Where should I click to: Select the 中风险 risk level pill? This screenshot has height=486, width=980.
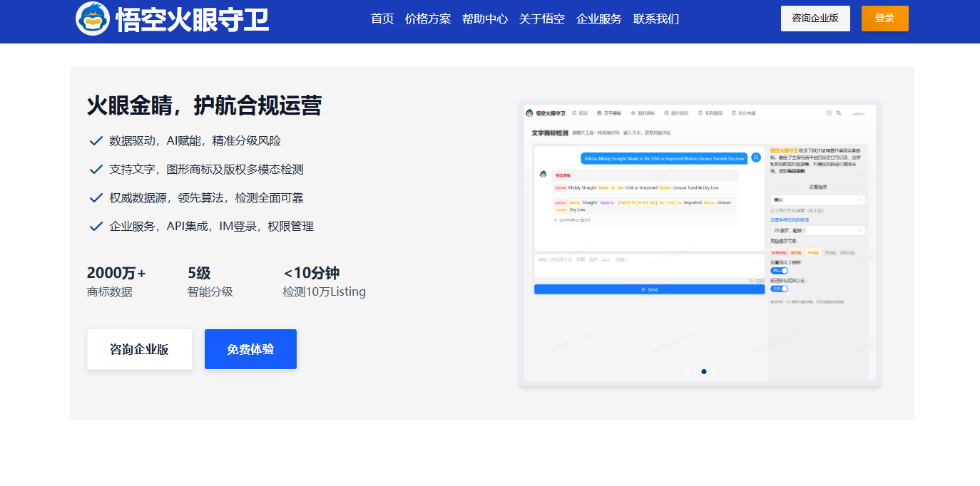click(x=815, y=252)
